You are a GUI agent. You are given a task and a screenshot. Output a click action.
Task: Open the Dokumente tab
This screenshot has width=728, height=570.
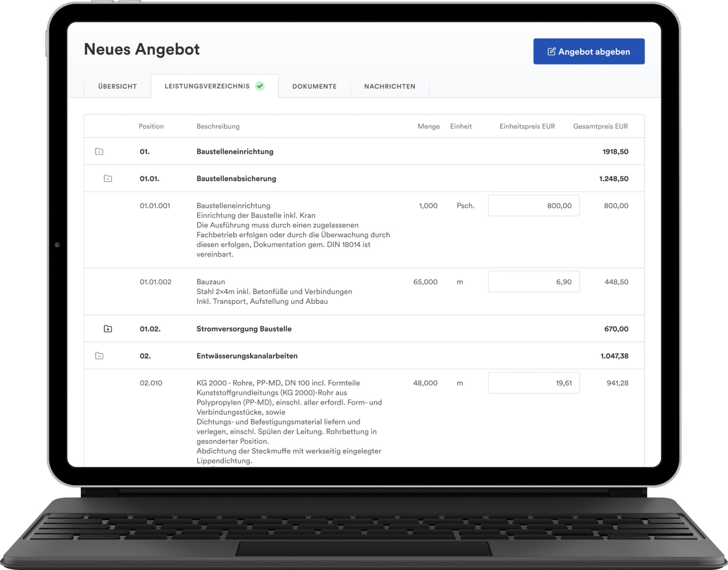tap(314, 86)
